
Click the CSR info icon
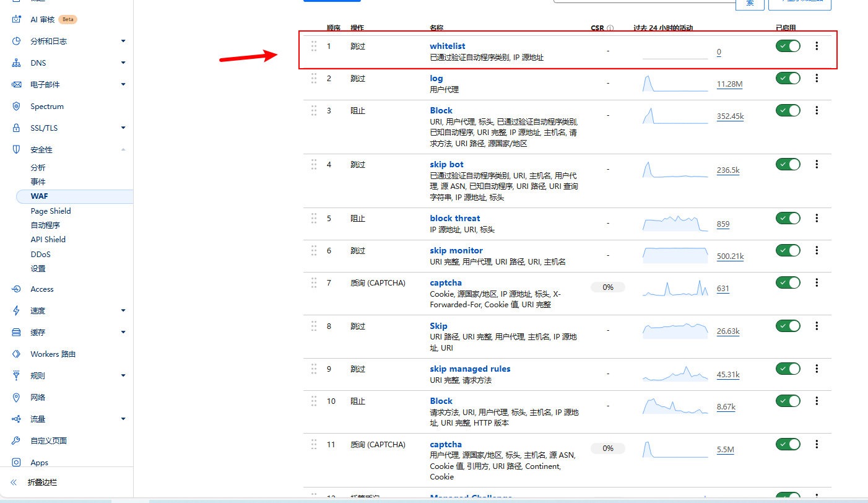610,28
